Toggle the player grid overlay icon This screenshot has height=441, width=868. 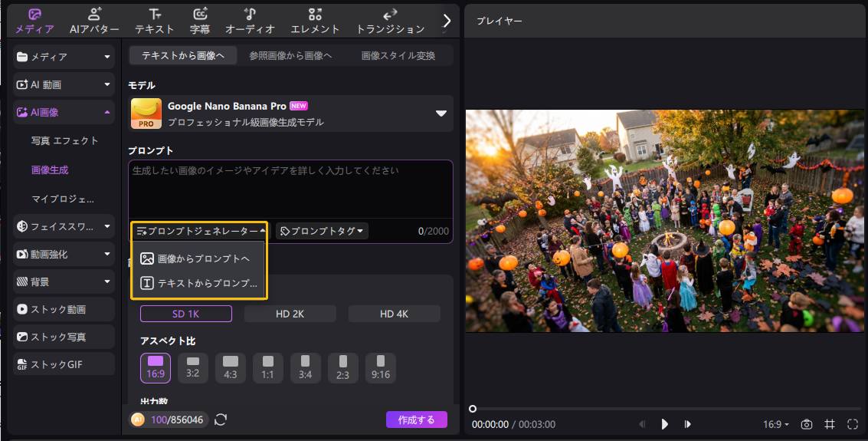[x=829, y=424]
